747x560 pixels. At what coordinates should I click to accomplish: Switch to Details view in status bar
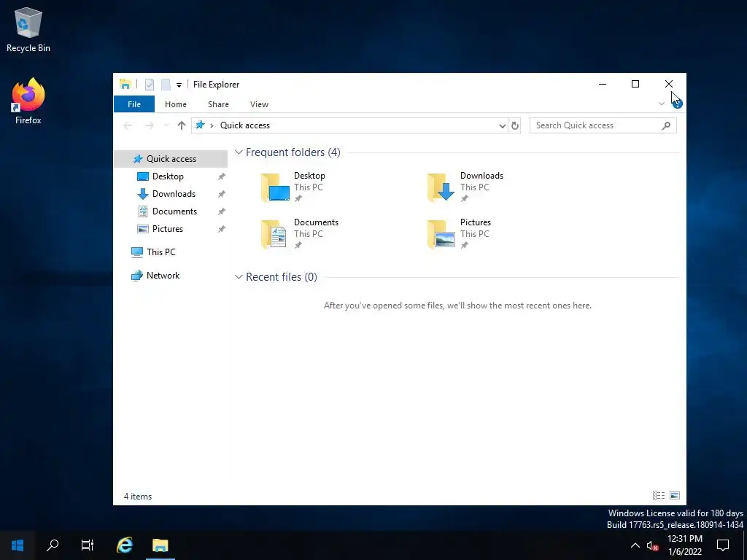(x=659, y=496)
